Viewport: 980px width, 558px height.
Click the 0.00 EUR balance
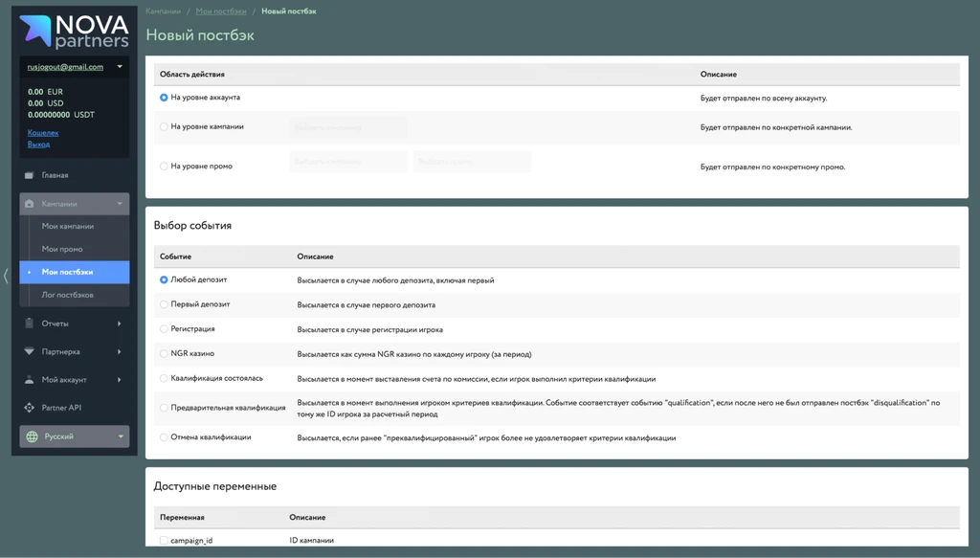45,92
